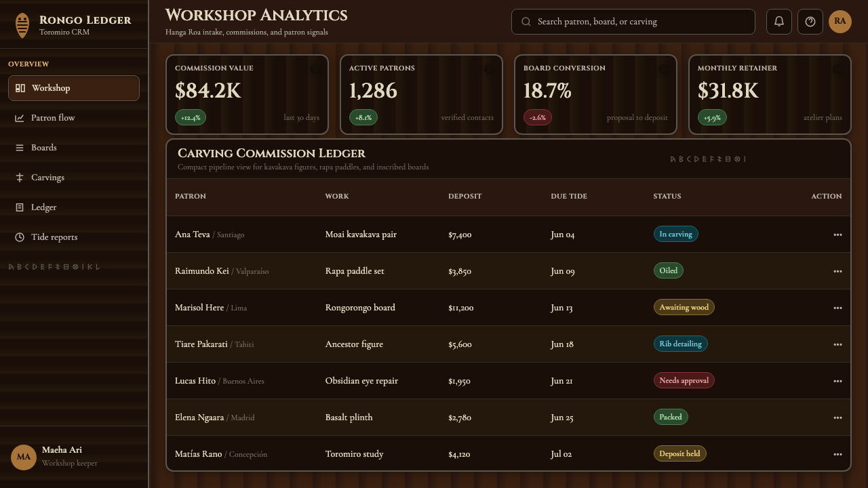Click the Deposit held status pill
868x488 pixels.
coord(679,453)
